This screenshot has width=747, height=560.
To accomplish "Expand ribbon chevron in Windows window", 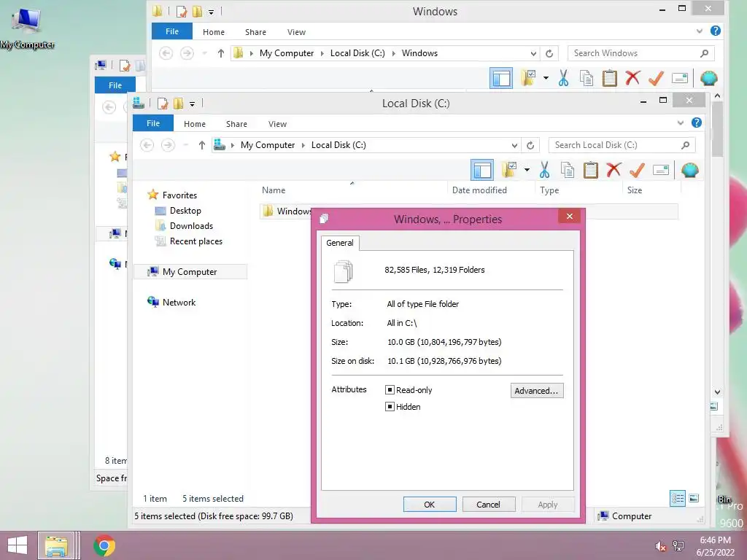I will pyautogui.click(x=700, y=31).
